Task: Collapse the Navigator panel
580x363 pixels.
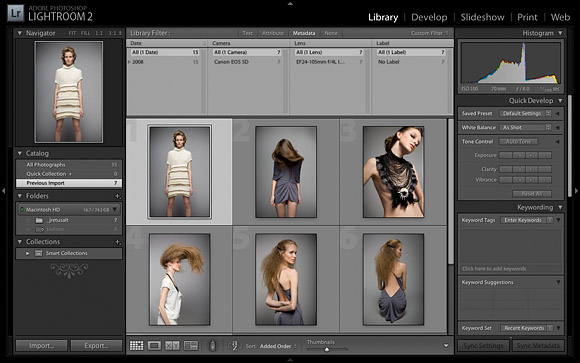Action: pos(20,33)
